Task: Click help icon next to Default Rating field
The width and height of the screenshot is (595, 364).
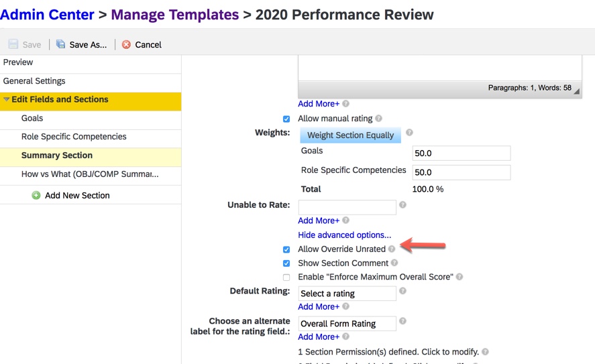Action: tap(402, 291)
